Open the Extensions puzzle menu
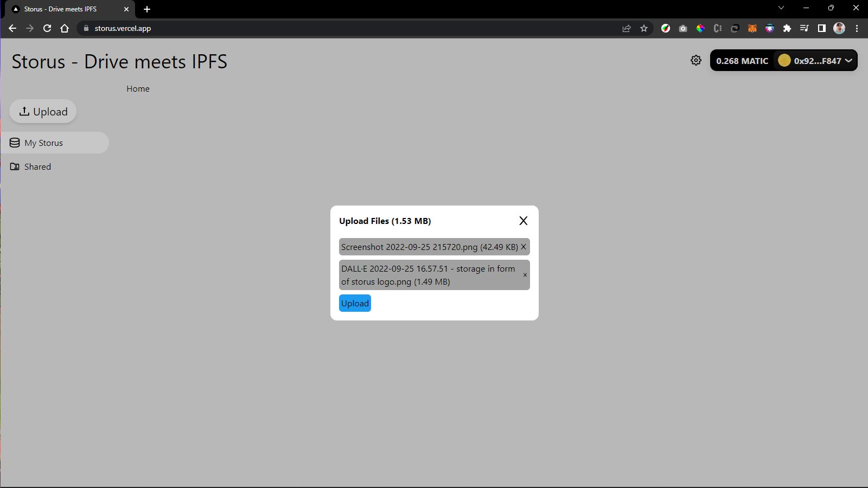The width and height of the screenshot is (868, 488). [787, 28]
